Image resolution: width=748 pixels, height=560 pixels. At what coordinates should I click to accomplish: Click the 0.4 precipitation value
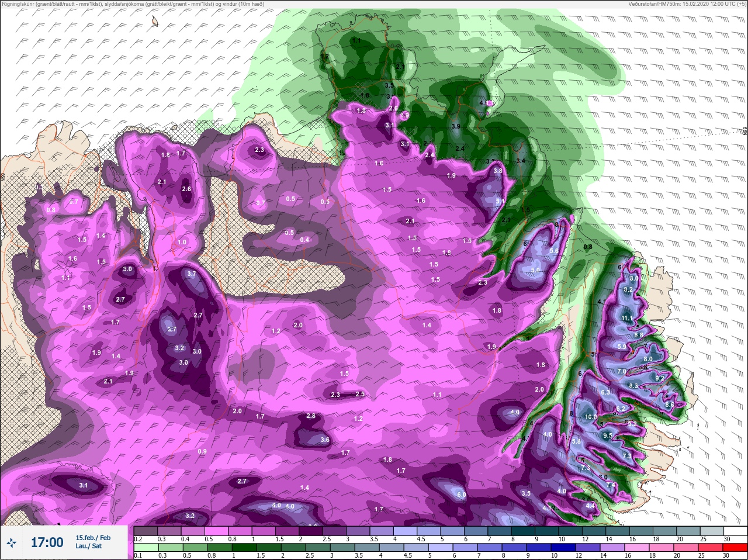coord(304,240)
